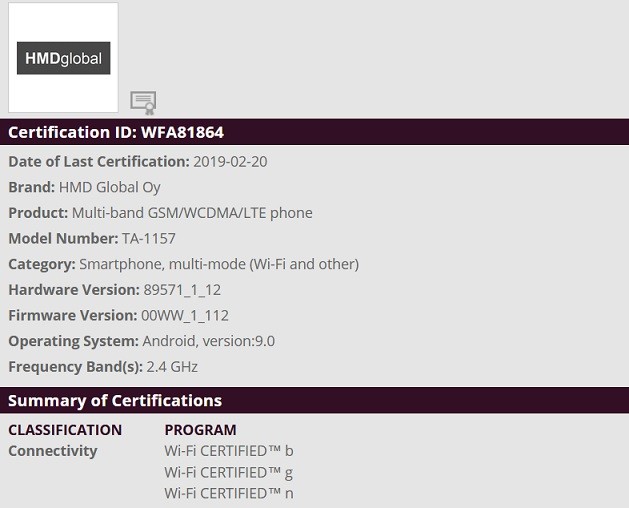
Task: Click the Product label
Action: point(38,213)
